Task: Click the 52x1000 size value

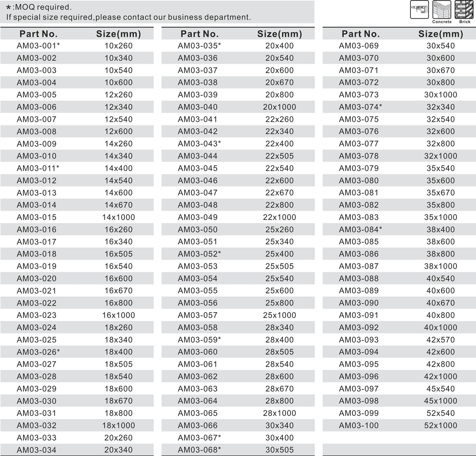Action: click(441, 426)
